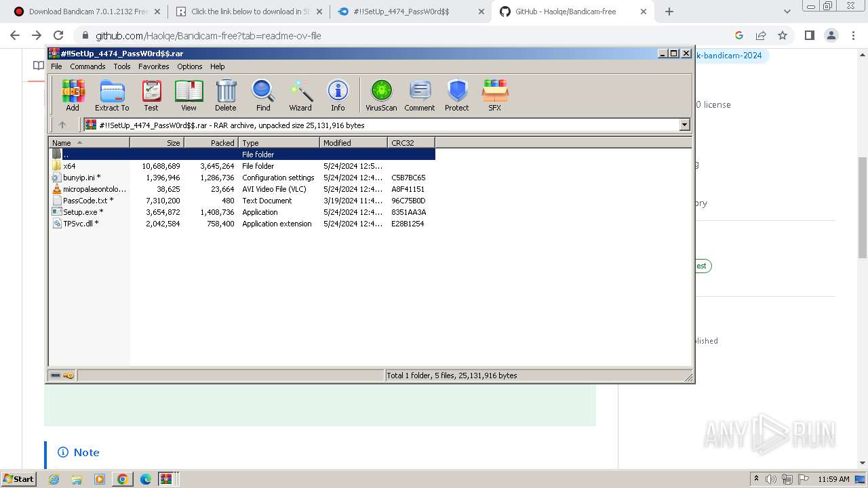Click the drive and key status bar icon
The height and width of the screenshot is (488, 868).
pos(62,375)
